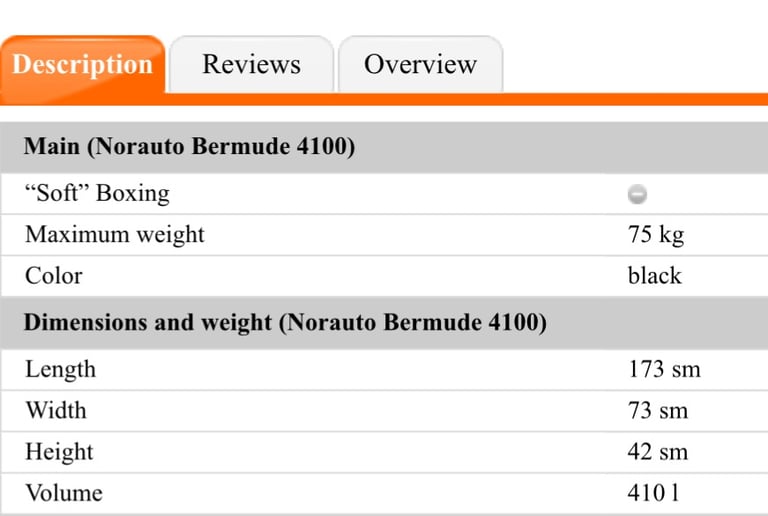
Task: Click the 410 l volume value
Action: tap(653, 493)
